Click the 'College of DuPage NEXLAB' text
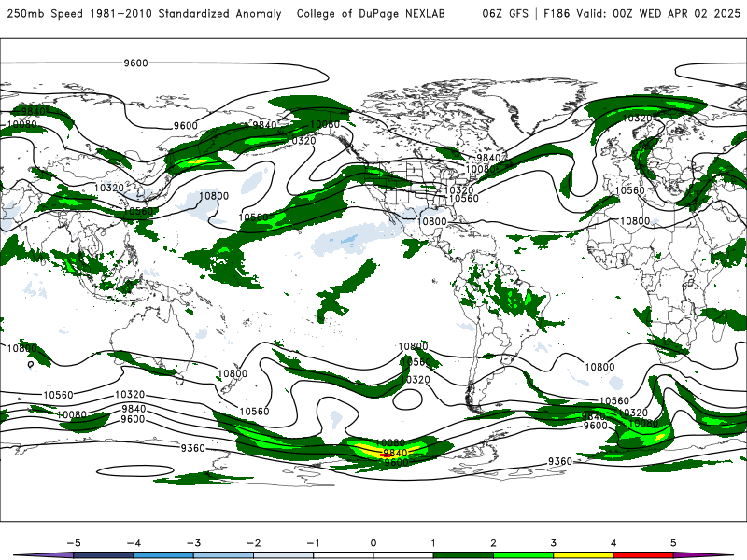 (x=371, y=14)
